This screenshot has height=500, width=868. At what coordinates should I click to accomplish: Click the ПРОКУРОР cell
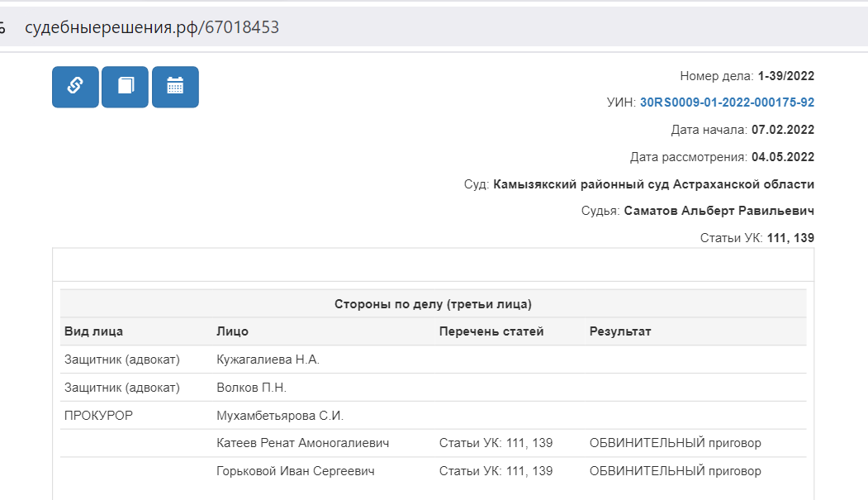point(98,415)
